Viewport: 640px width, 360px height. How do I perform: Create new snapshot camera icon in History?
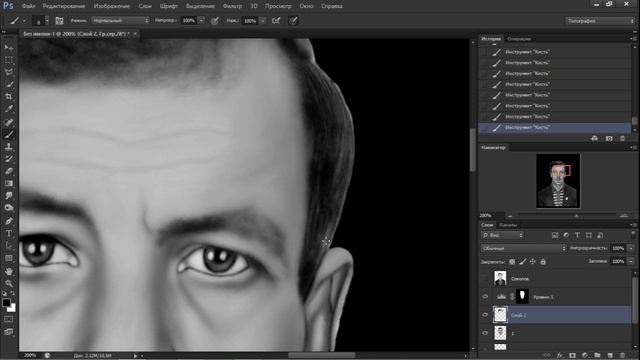click(609, 139)
